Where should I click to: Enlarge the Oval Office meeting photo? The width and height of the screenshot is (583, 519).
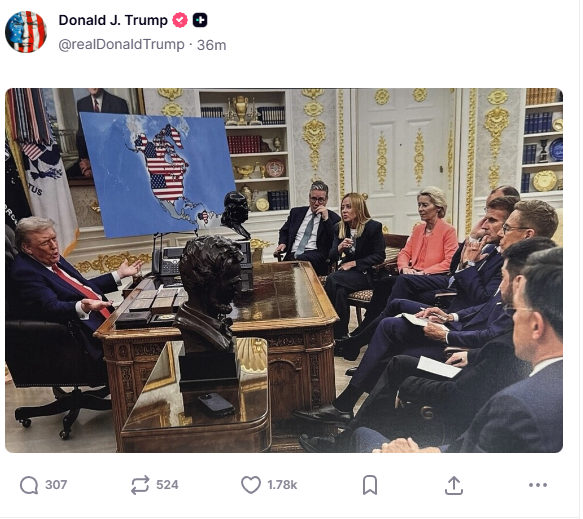284,271
